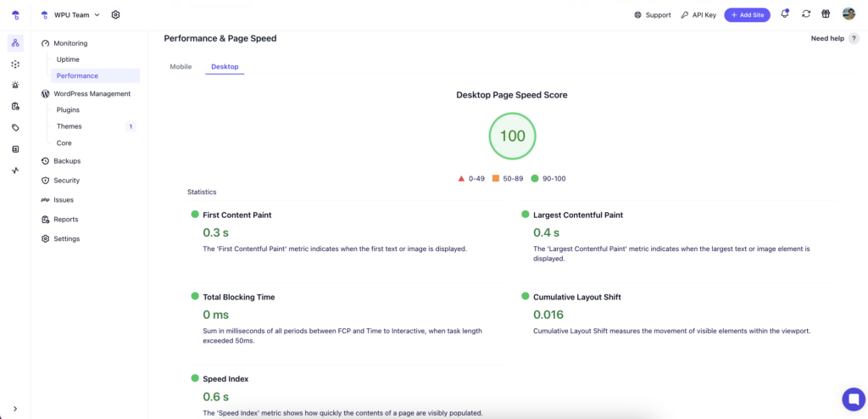Click the orange 50-89 legend square

pyautogui.click(x=495, y=178)
